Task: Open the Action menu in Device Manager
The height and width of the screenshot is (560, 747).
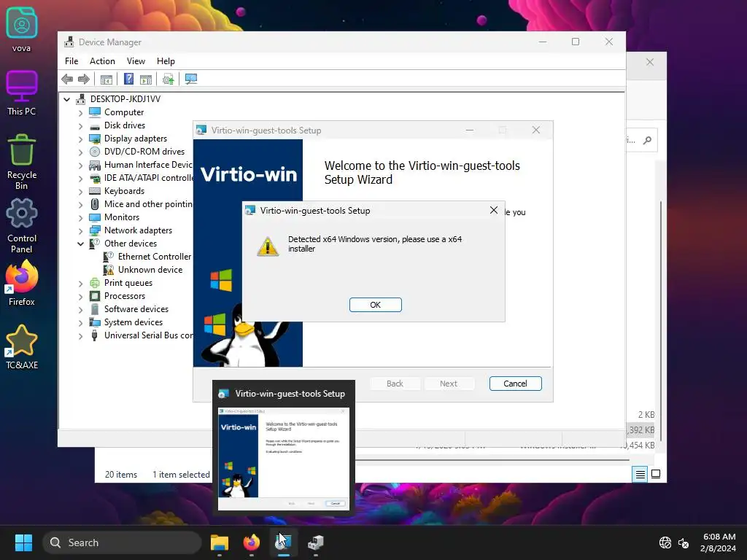Action: tap(102, 61)
